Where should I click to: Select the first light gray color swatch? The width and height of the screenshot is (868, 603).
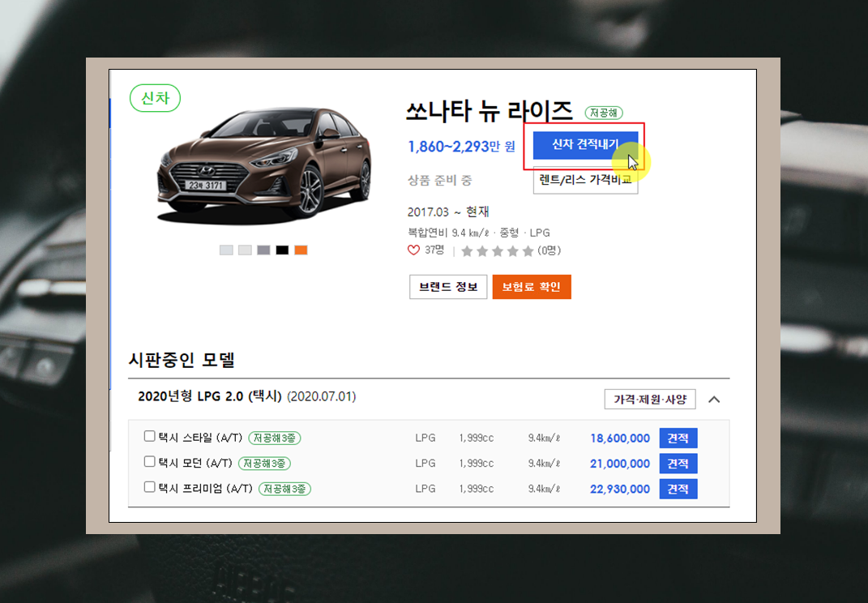226,250
